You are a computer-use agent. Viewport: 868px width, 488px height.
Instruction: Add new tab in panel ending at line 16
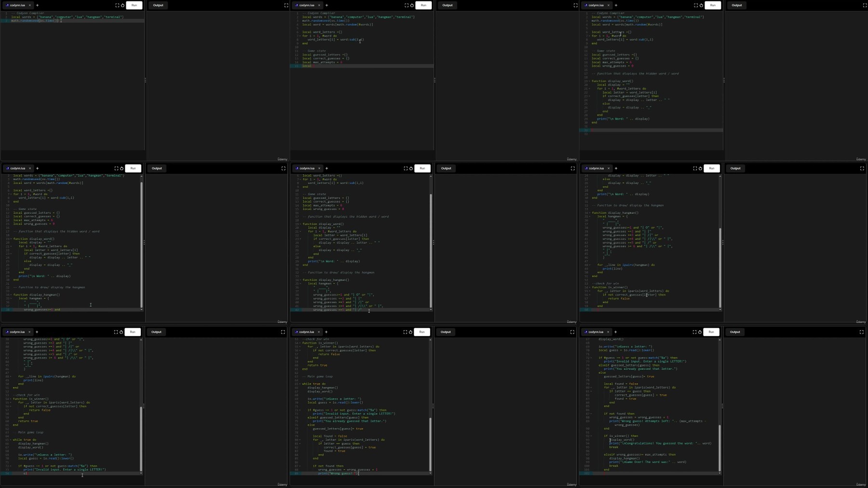click(x=326, y=5)
